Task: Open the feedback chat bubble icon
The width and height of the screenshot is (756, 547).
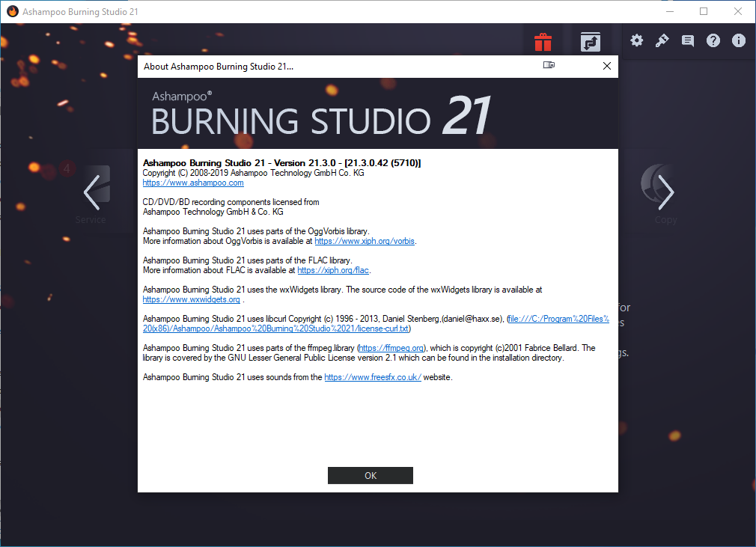Action: pos(688,40)
